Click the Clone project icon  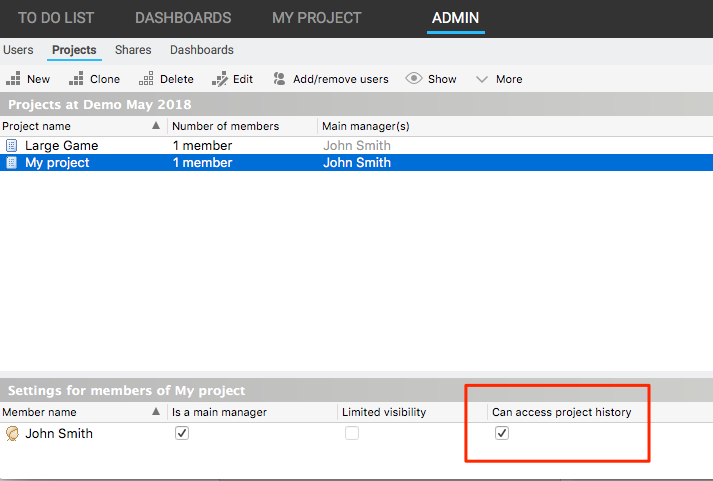pyautogui.click(x=76, y=79)
